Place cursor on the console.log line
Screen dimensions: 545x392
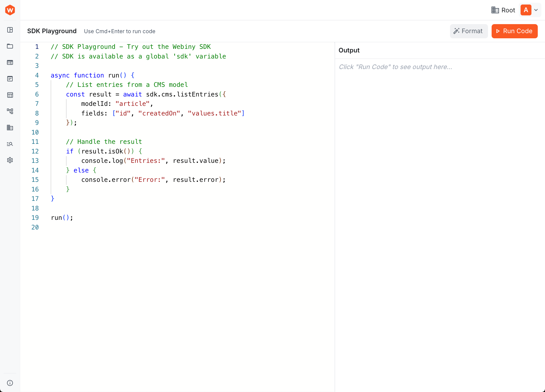[x=153, y=161]
